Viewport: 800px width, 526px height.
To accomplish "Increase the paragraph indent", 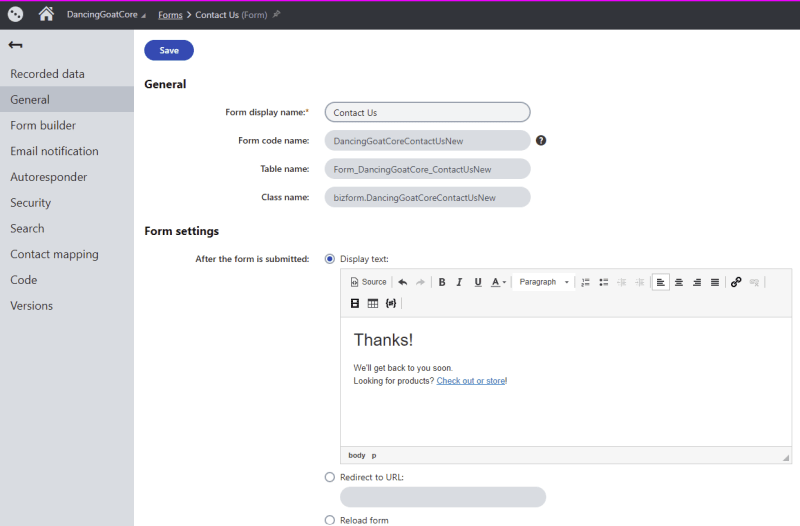I will tap(639, 282).
